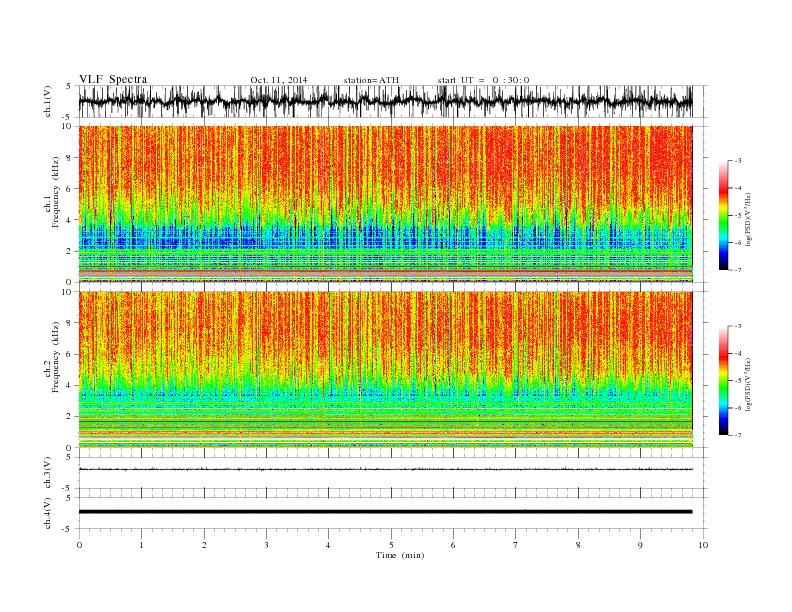Click the ch.2 spectrogram color bar

click(x=723, y=381)
